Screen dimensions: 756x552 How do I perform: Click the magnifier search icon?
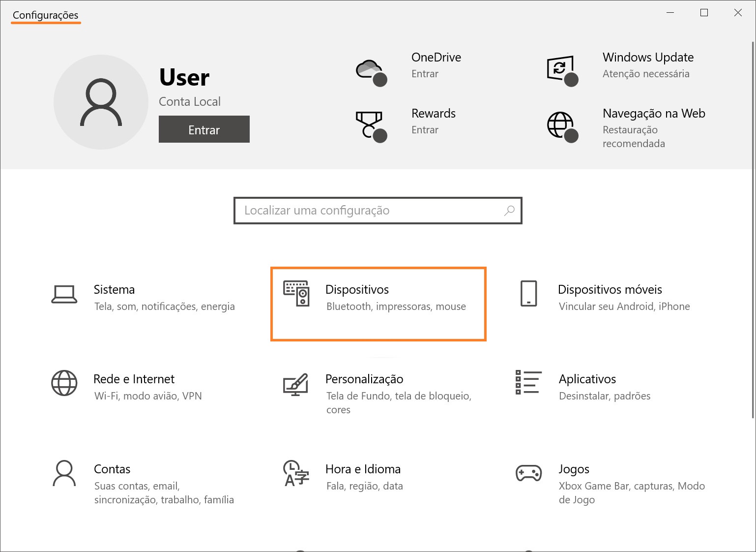[509, 211]
